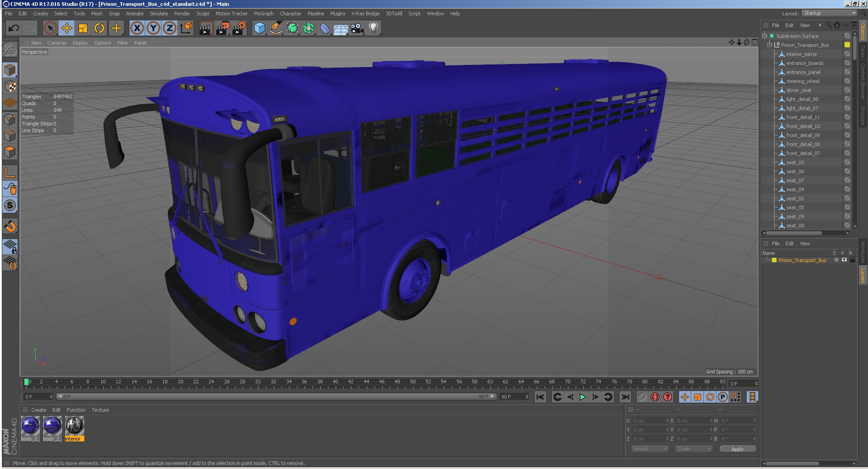The height and width of the screenshot is (469, 868).
Task: Open material manager Function menu
Action: click(76, 410)
